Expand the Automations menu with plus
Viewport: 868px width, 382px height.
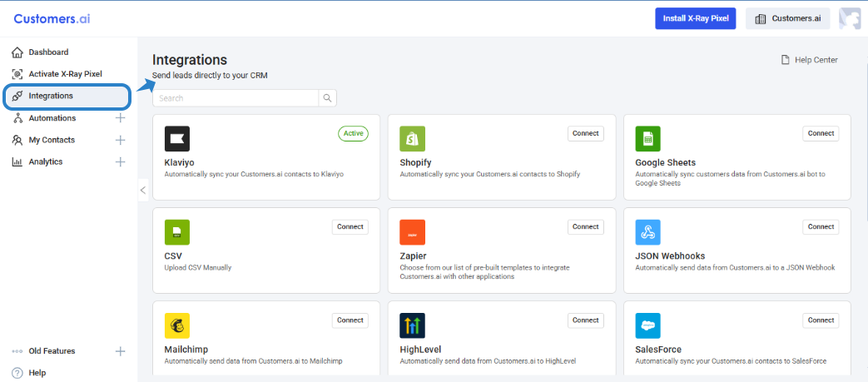pos(120,118)
